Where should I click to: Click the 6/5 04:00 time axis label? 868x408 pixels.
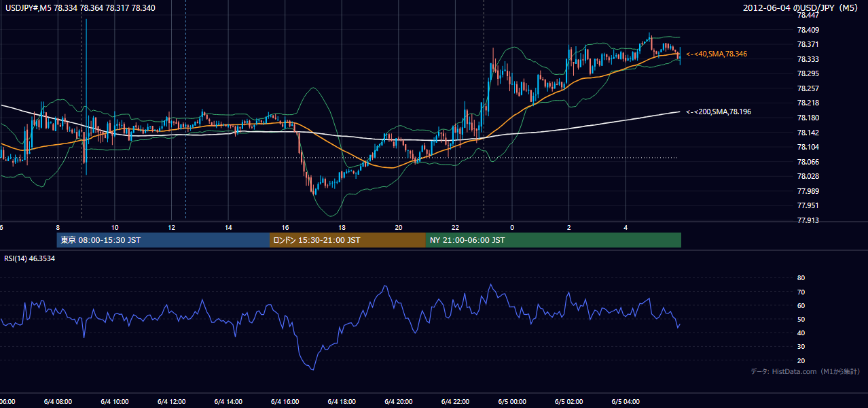626,401
